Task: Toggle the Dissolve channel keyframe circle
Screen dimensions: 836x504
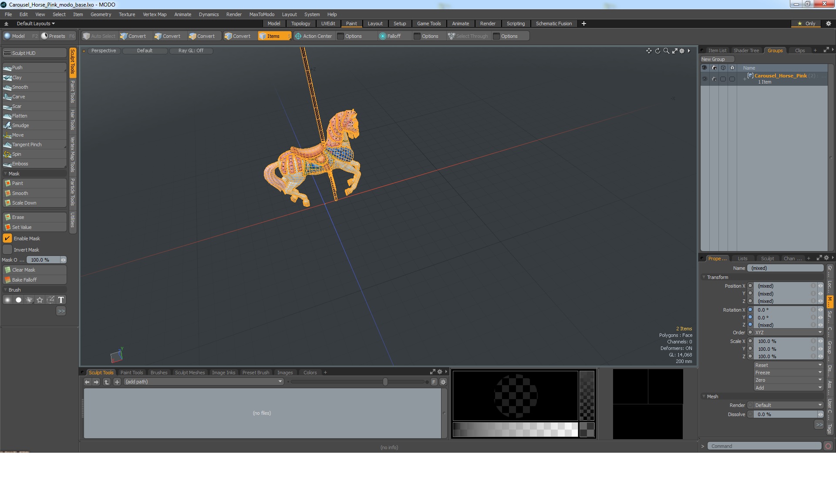Action: click(750, 414)
